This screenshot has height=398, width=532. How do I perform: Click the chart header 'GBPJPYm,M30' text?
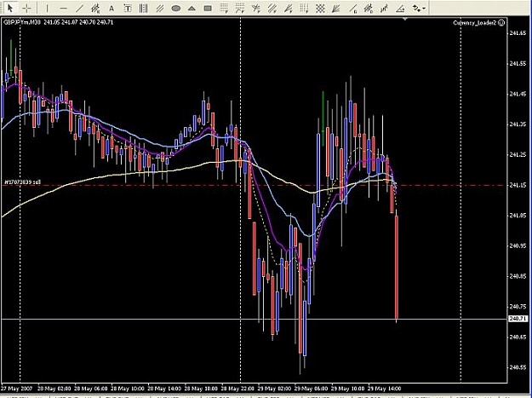22,22
